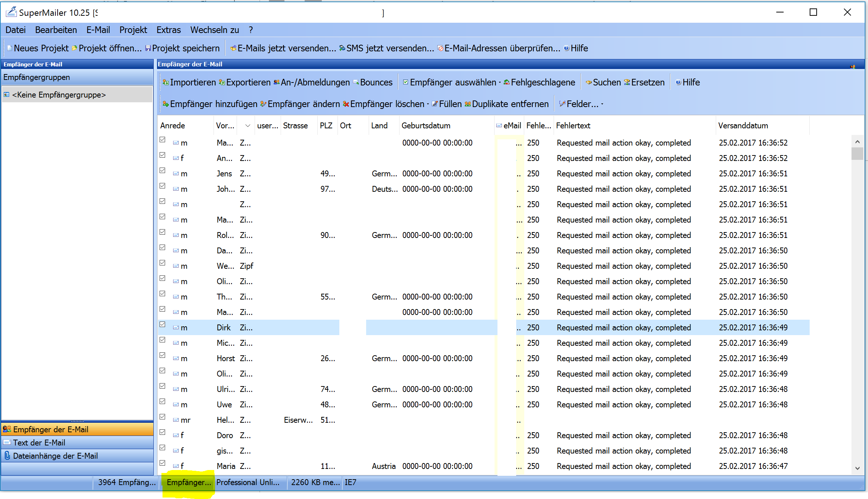This screenshot has height=499, width=868.
Task: Sort by the Versanddatum column header
Action: point(762,126)
